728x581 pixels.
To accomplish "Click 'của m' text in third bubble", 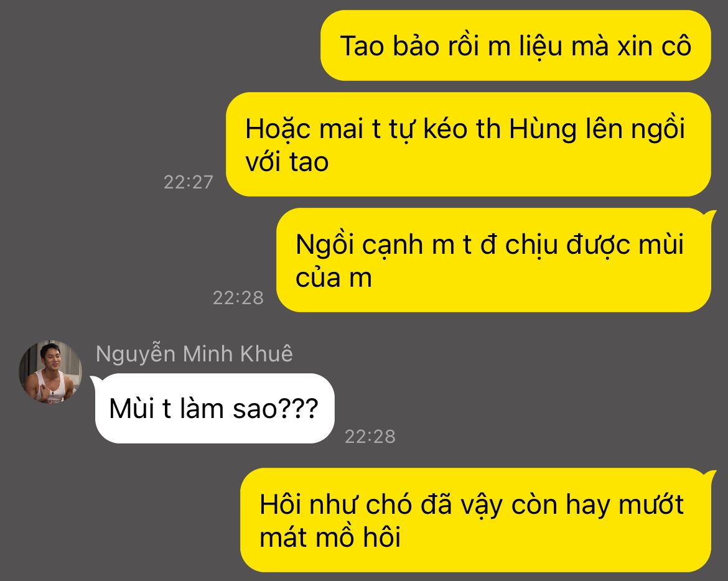I will click(334, 278).
